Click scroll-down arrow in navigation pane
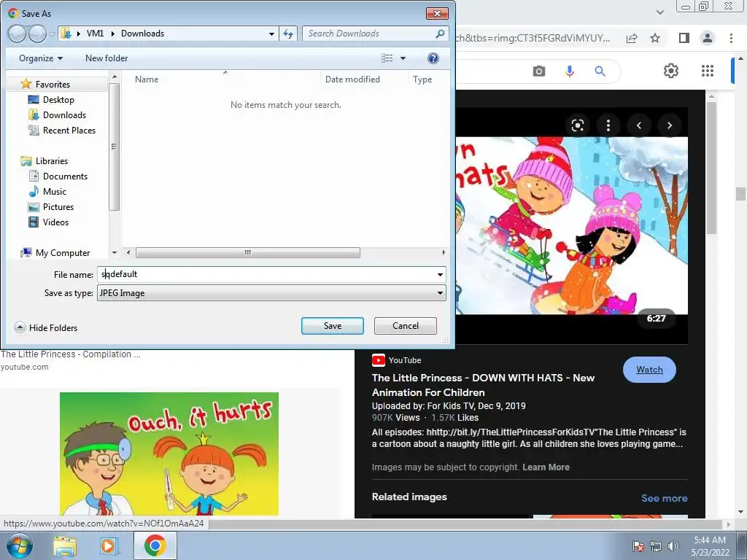747x560 pixels. click(x=115, y=253)
